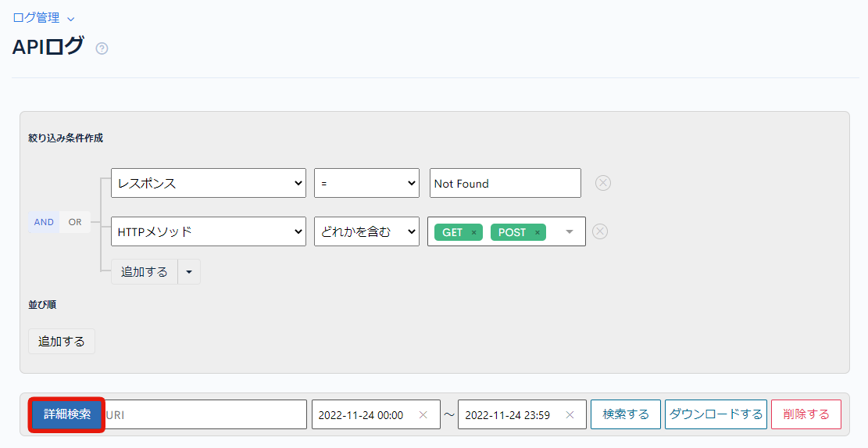Clear the start date 2022-11-24 00:00
The height and width of the screenshot is (448, 868).
423,415
